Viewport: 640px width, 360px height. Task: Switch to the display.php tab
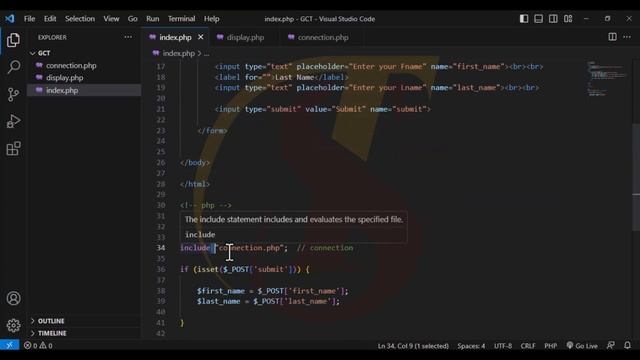245,37
